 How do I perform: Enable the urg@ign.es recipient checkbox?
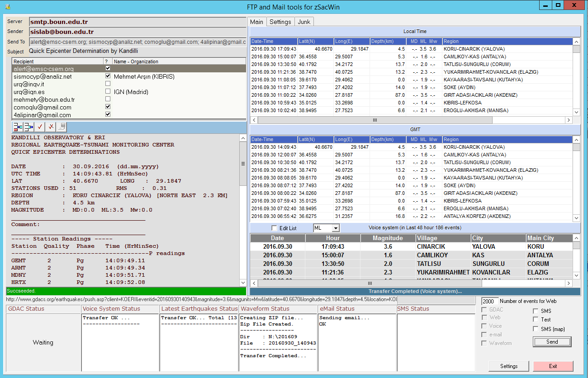coord(108,91)
